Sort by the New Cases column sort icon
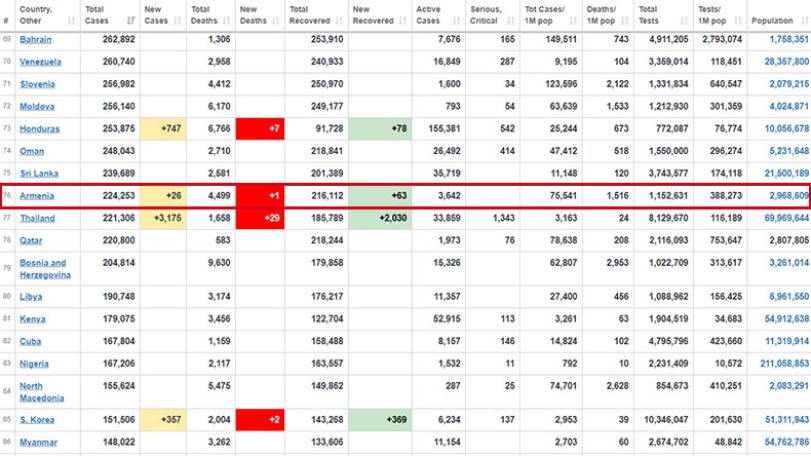Screen dimensions: 811x456 pos(177,21)
